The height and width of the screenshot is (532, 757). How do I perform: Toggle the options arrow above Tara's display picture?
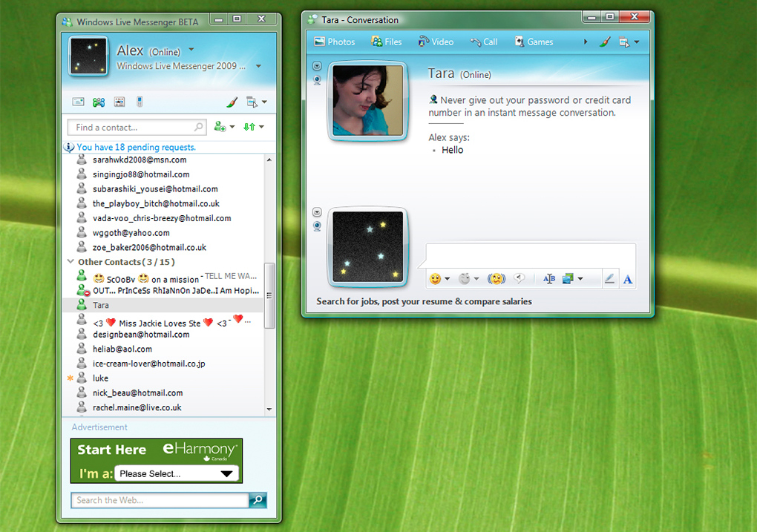coord(317,66)
